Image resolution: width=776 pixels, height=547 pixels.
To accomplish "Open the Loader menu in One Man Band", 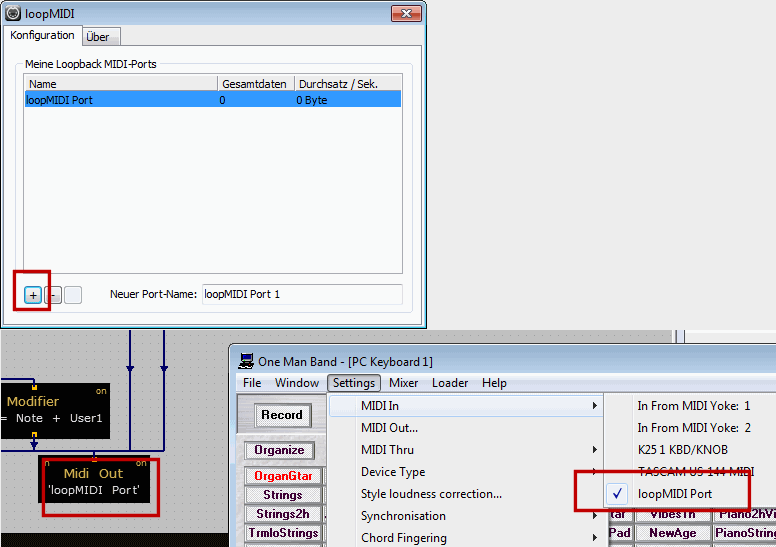I will [450, 383].
